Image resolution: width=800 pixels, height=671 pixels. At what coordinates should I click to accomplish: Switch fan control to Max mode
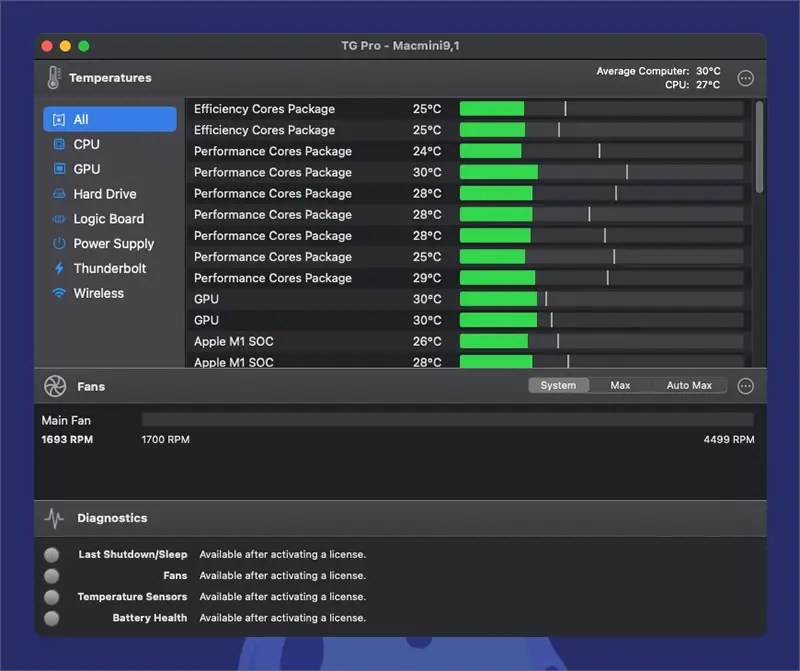pyautogui.click(x=622, y=384)
